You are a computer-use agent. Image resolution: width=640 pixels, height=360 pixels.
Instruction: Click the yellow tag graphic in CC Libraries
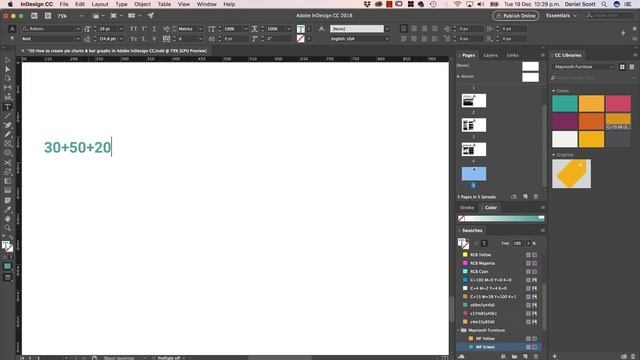coord(571,174)
